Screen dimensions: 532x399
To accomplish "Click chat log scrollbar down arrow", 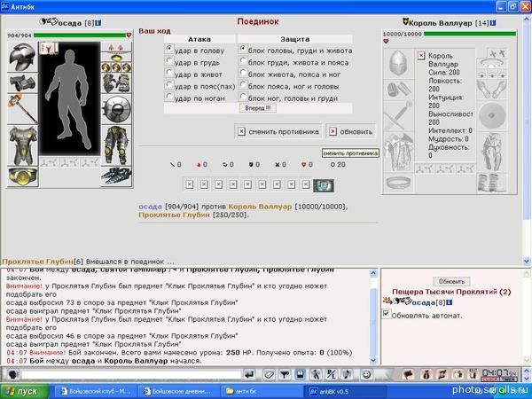I will point(373,360).
